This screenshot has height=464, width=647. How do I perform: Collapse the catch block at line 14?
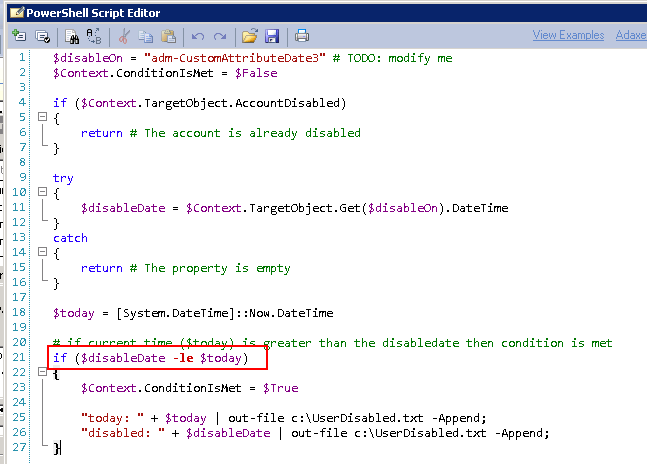point(43,251)
